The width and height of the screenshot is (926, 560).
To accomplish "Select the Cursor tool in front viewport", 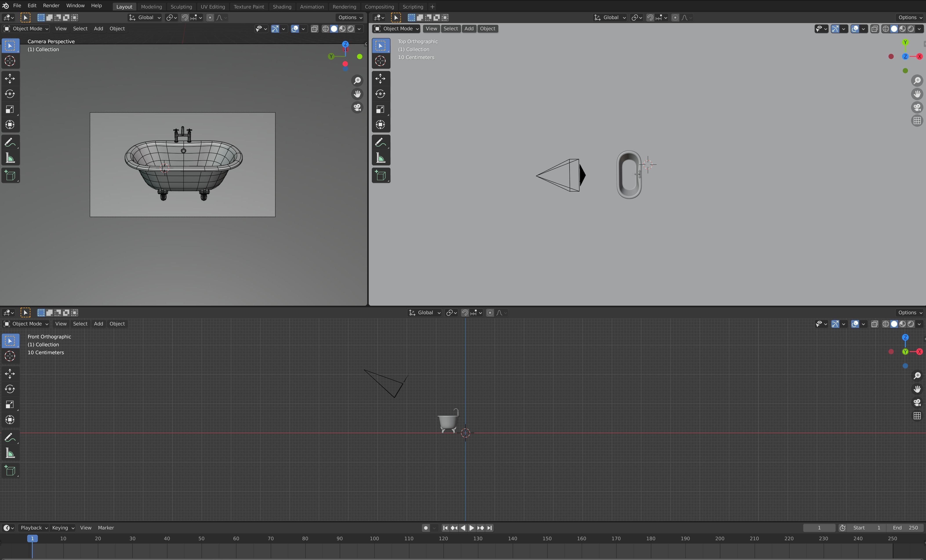I will (x=10, y=356).
